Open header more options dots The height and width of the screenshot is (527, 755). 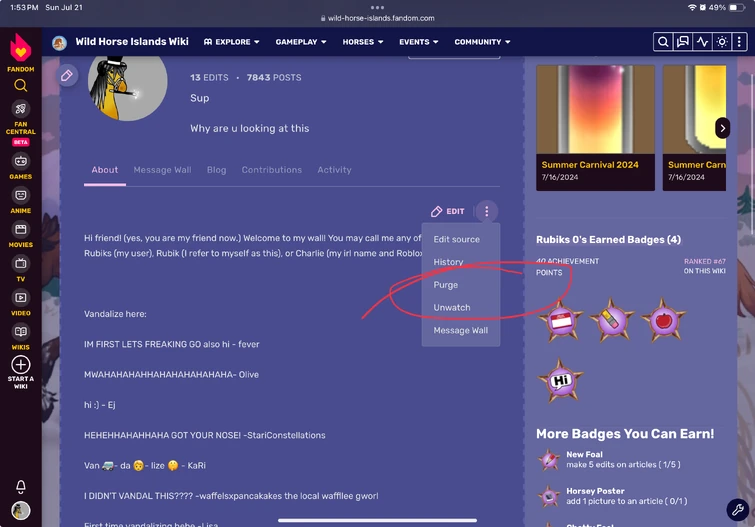point(739,42)
